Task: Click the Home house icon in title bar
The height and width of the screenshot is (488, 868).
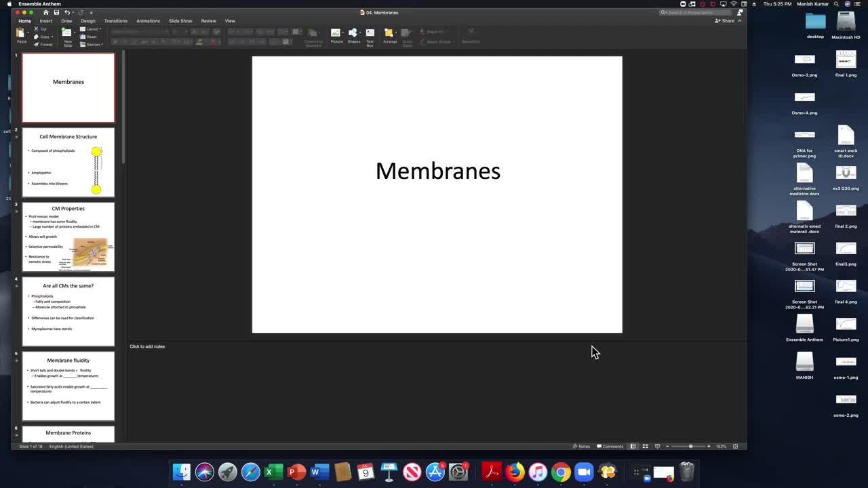Action: click(45, 12)
